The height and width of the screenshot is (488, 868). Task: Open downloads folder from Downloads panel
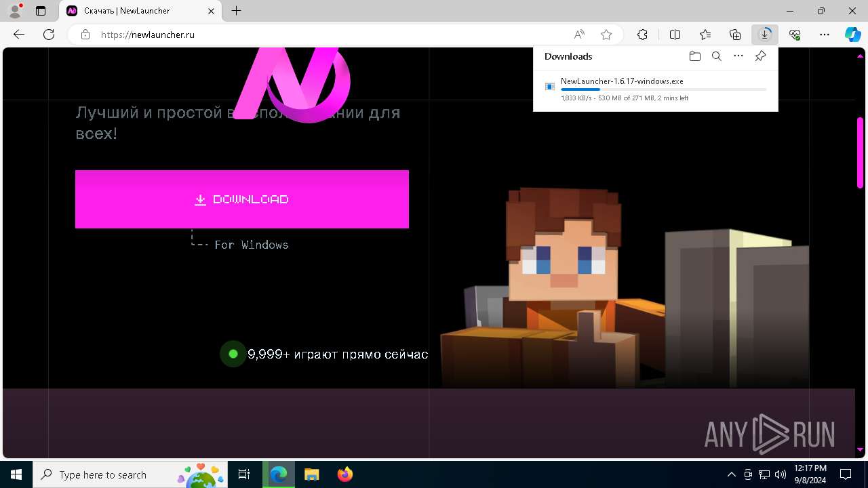click(x=694, y=56)
